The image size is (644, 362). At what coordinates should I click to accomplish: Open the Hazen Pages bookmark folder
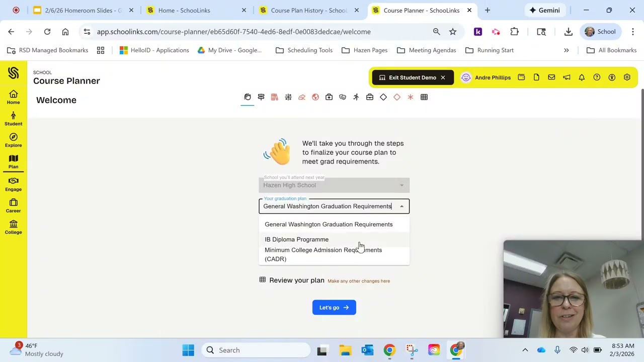(x=365, y=50)
